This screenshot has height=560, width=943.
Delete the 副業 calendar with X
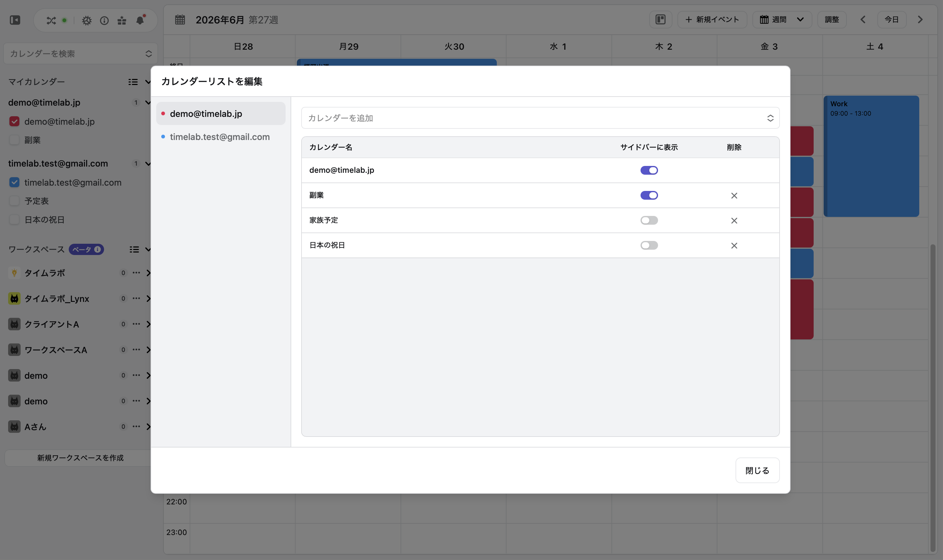tap(734, 196)
